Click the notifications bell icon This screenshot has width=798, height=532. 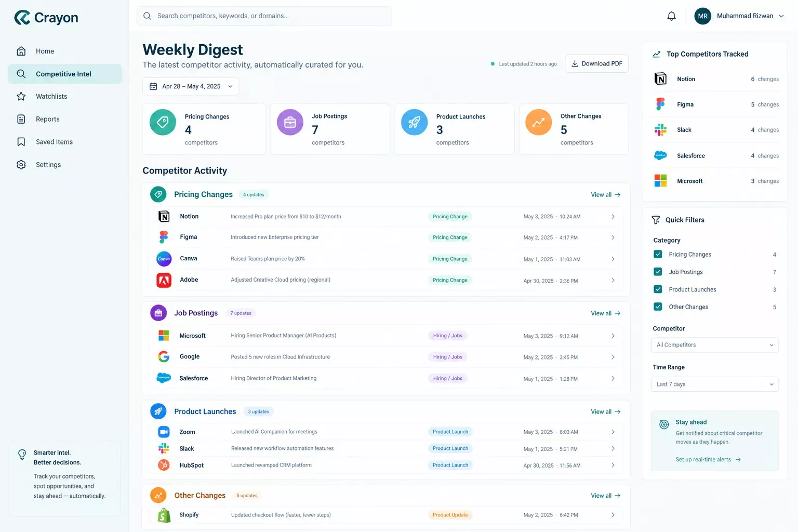[x=671, y=16]
